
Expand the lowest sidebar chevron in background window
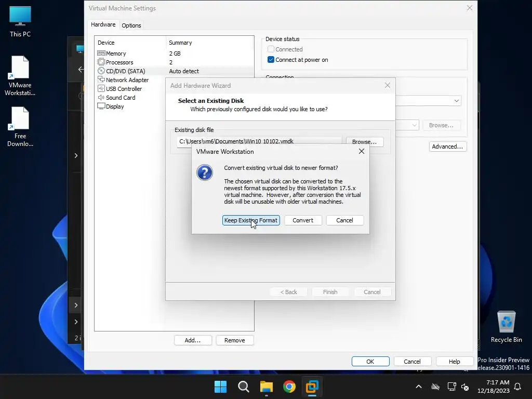coord(76,322)
